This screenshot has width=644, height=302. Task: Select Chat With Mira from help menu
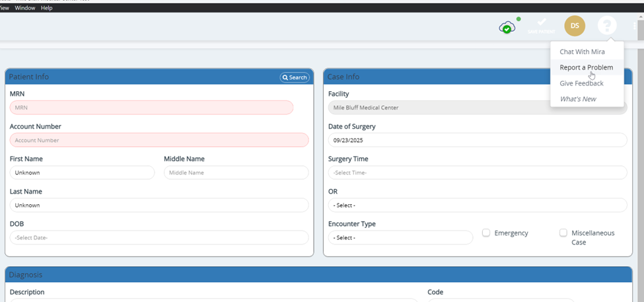click(x=582, y=52)
